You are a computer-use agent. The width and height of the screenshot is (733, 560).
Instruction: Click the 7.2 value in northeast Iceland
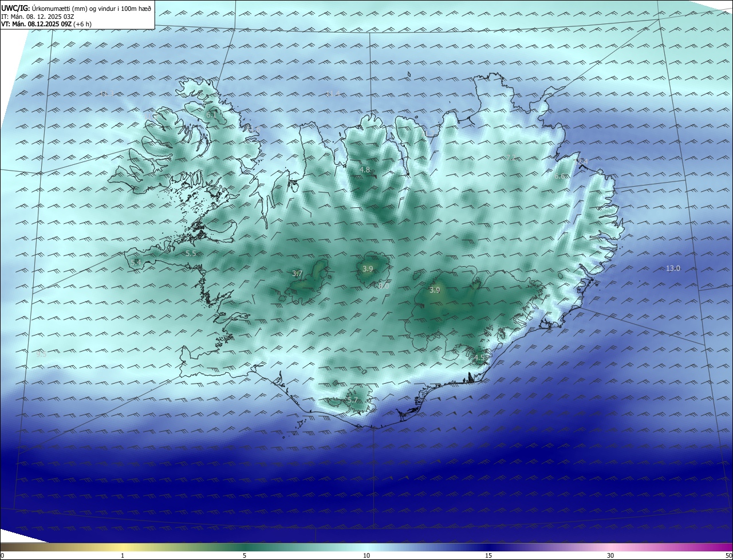(510, 158)
